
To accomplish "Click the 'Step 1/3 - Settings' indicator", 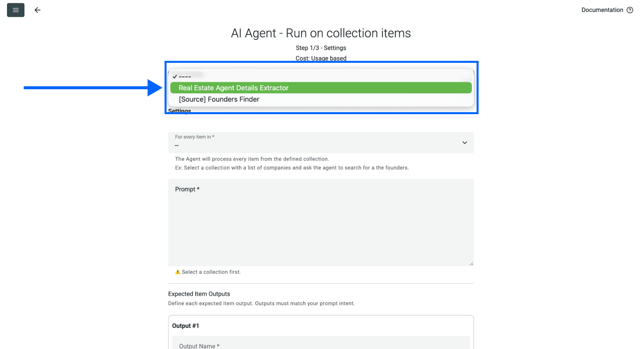I will [321, 47].
